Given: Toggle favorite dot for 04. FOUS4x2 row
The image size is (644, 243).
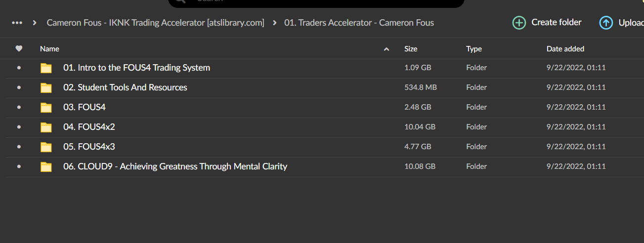Looking at the screenshot, I should point(19,127).
